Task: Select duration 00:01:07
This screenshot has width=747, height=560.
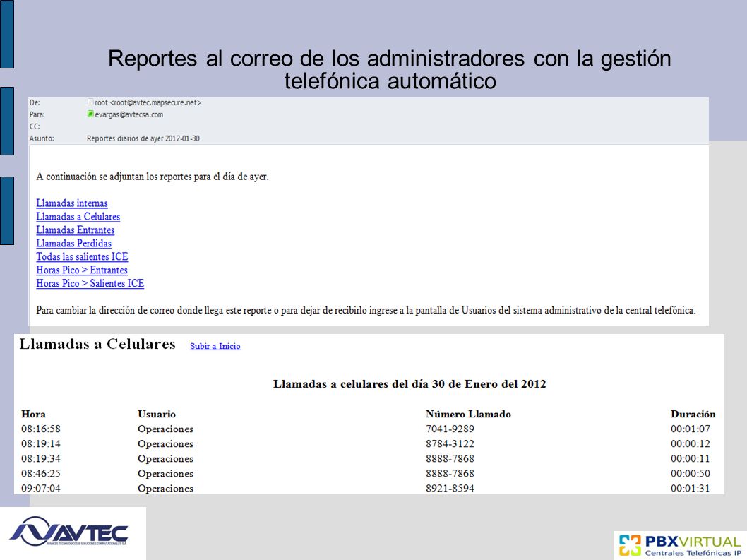Action: point(691,429)
